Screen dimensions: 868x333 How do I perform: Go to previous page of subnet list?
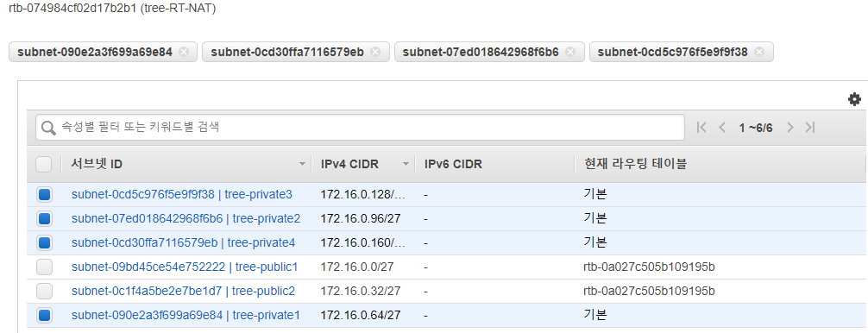[722, 128]
